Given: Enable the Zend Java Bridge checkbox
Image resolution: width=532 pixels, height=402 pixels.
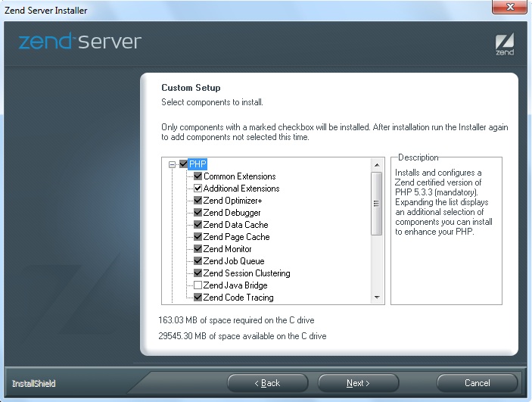Looking at the screenshot, I should pyautogui.click(x=198, y=285).
